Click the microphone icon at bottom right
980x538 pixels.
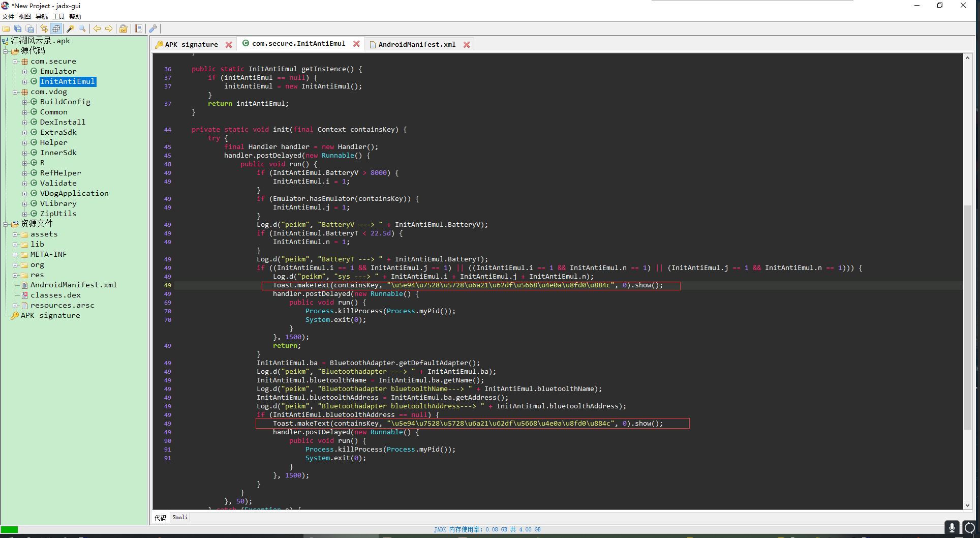(x=952, y=528)
